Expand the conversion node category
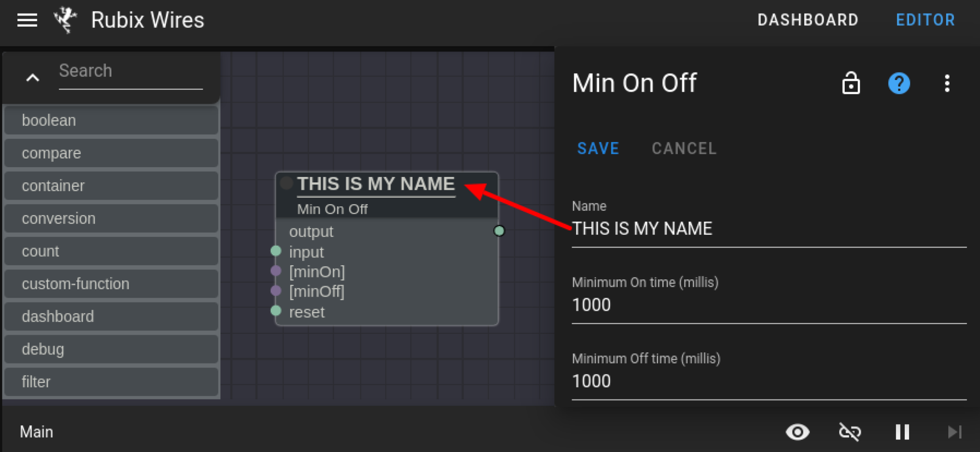980x452 pixels. click(111, 219)
